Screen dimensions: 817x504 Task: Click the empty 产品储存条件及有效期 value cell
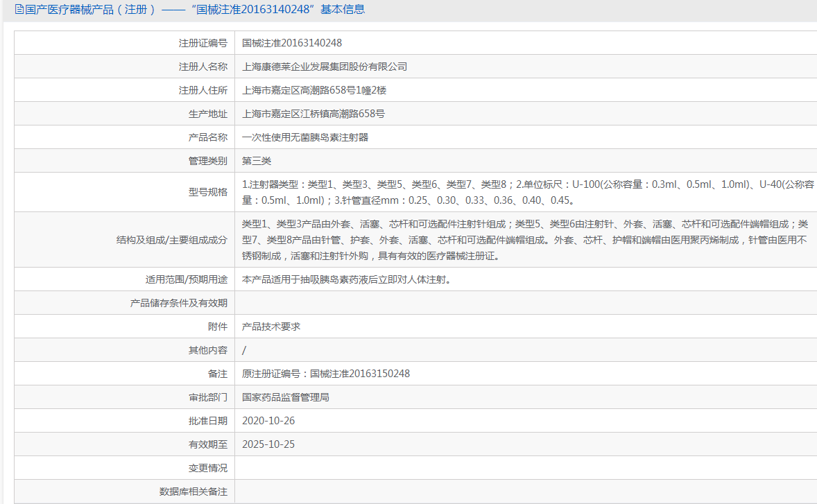point(526,303)
